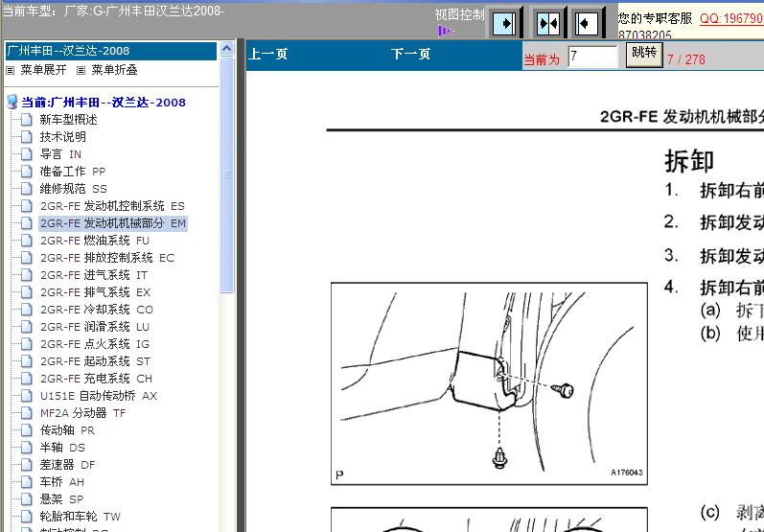Click the 视图控制 label
This screenshot has width=764, height=532.
click(459, 14)
